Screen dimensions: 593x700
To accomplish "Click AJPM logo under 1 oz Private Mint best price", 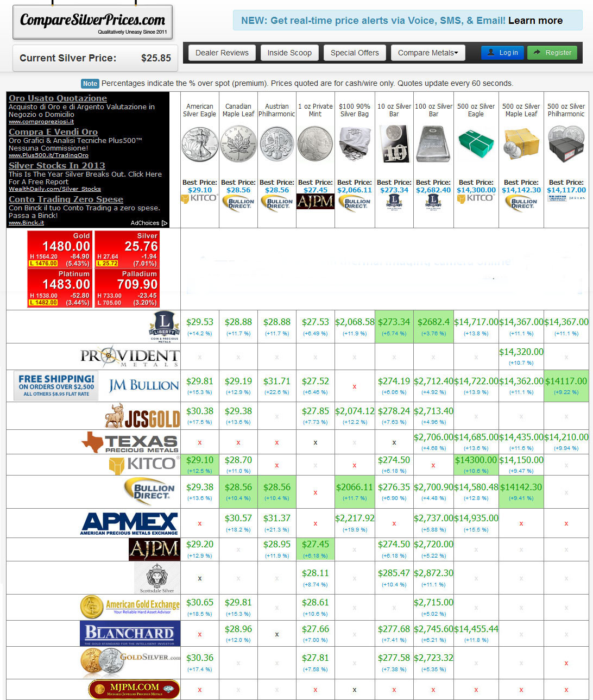I will coord(315,202).
